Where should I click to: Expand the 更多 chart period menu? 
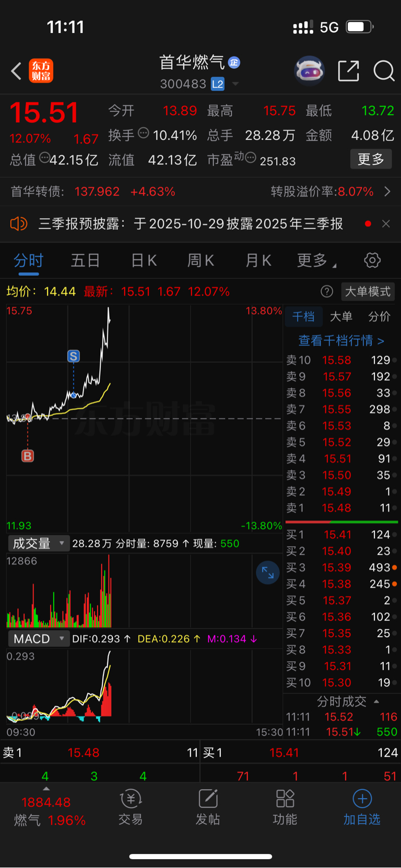coord(316,260)
